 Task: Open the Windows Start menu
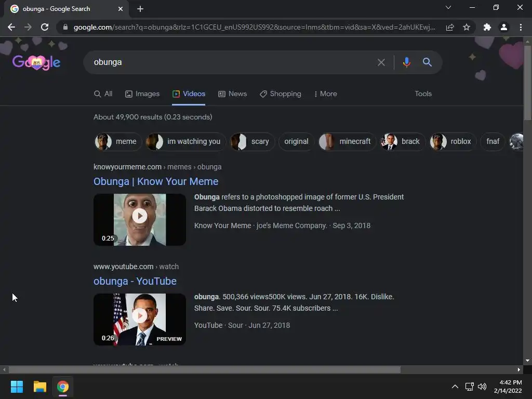click(x=17, y=387)
